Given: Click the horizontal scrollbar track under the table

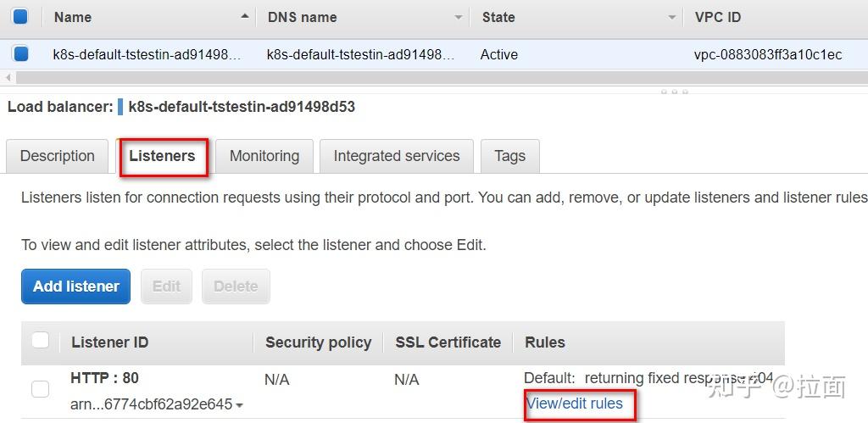Looking at the screenshot, I should click(x=424, y=77).
